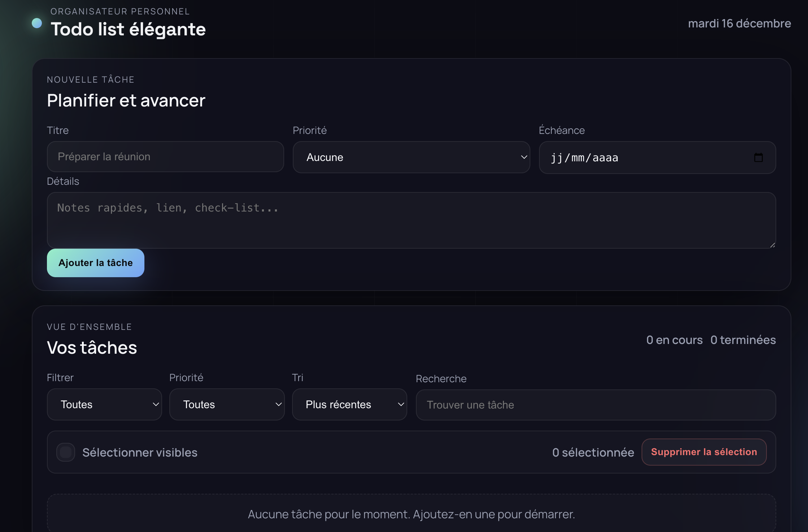
Task: Open the Priorité filter dropdown under Vos tâches
Action: pyautogui.click(x=227, y=405)
